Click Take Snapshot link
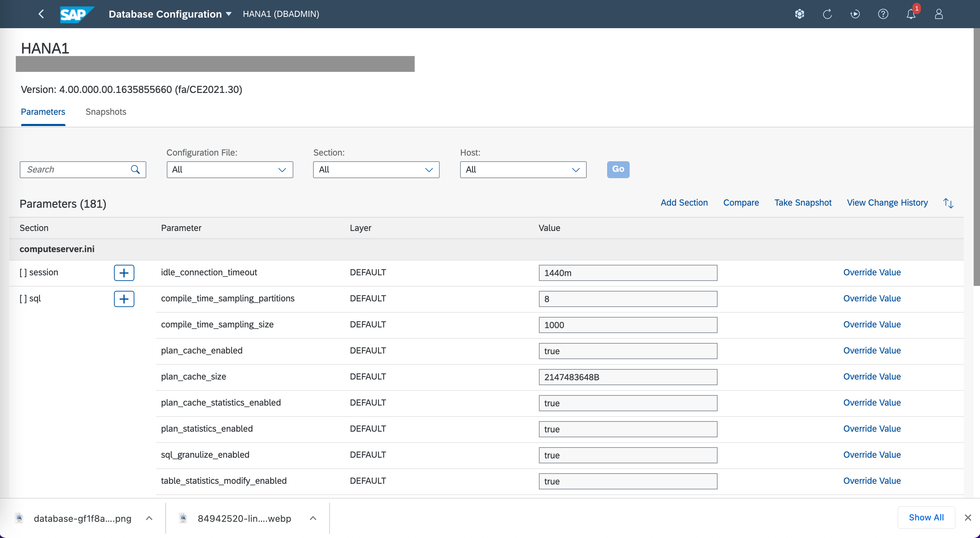 [803, 202]
